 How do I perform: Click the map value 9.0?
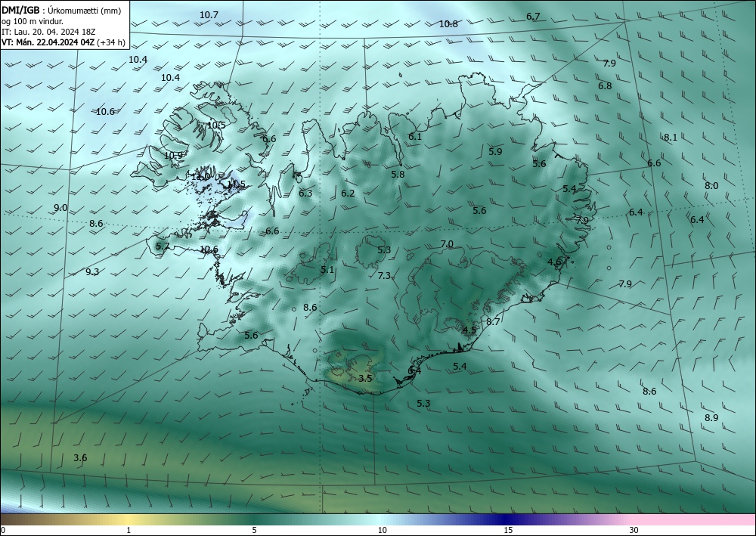click(x=60, y=208)
